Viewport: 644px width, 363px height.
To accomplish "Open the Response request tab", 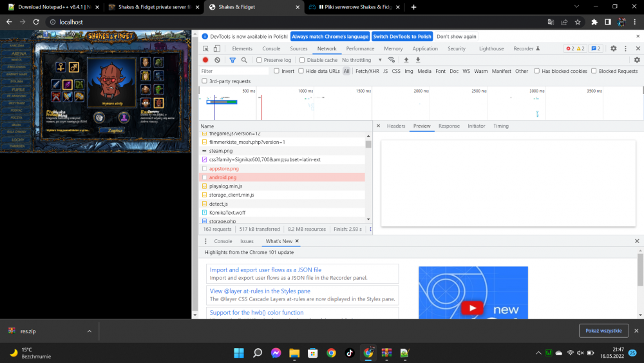I will [x=449, y=126].
